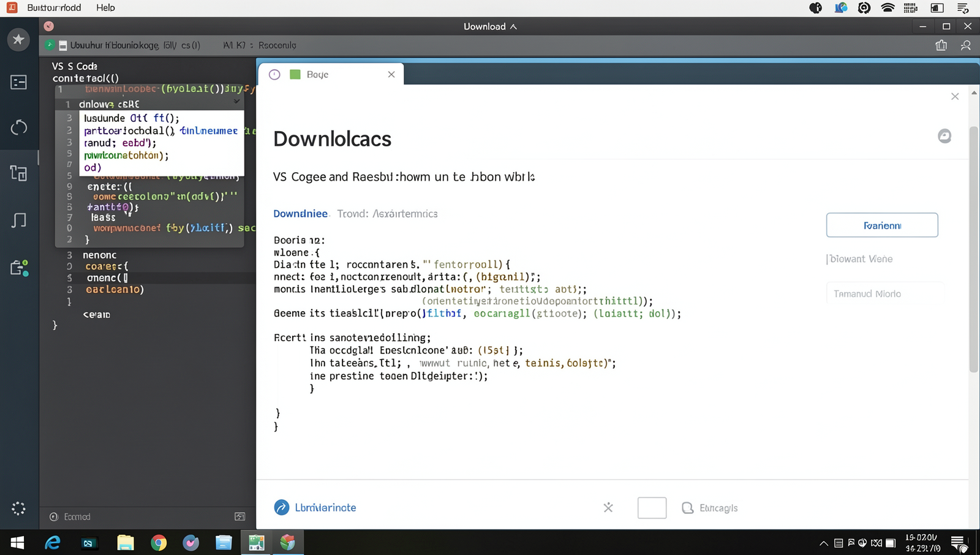Open the clipboard extensions icon in the sidebar
This screenshot has width=980, height=555.
point(19,268)
